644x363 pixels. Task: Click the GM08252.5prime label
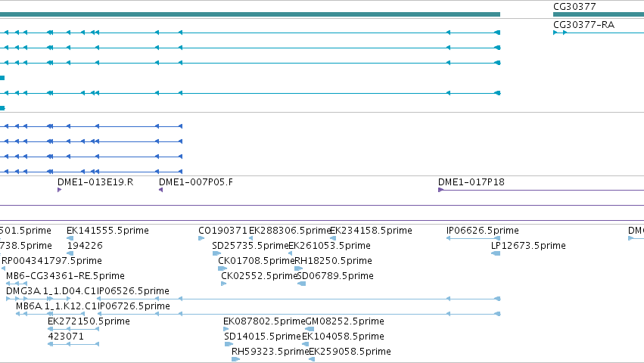[344, 321]
